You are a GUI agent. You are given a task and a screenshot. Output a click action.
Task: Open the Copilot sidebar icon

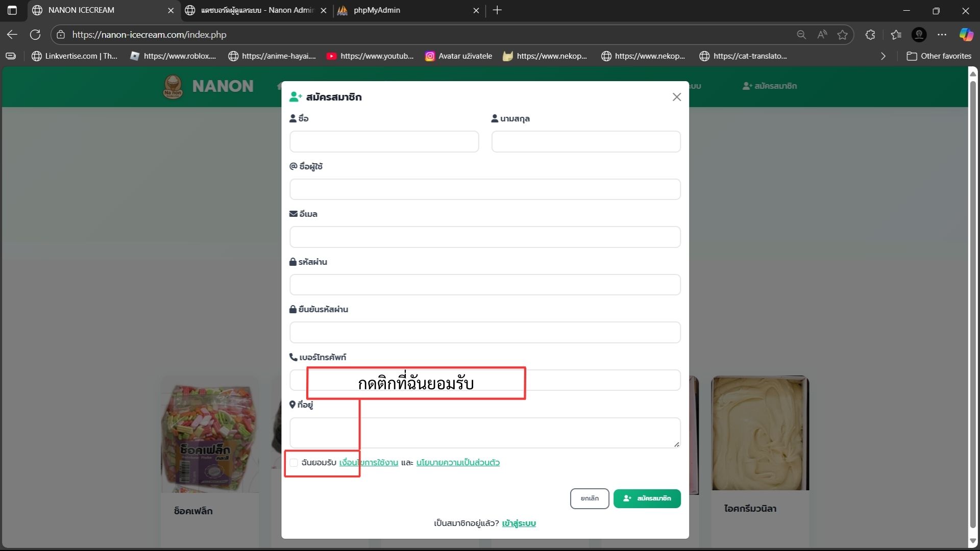[966, 35]
